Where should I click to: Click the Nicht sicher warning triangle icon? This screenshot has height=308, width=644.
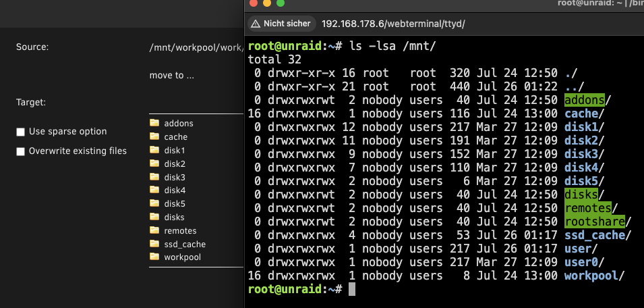[x=256, y=24]
